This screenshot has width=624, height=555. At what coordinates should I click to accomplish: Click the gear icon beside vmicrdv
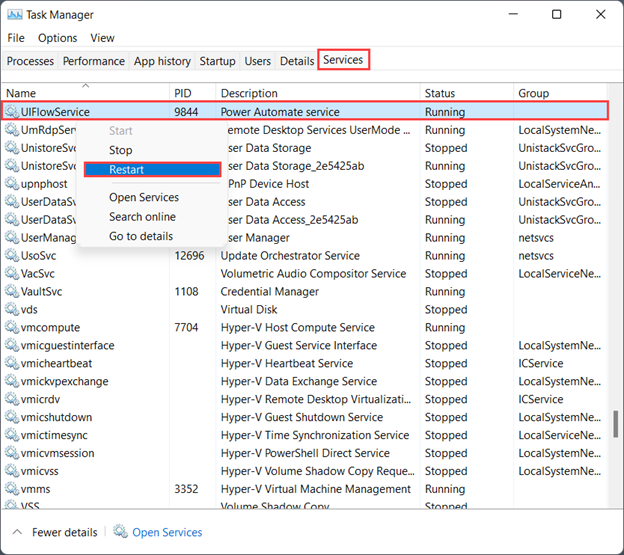point(12,399)
